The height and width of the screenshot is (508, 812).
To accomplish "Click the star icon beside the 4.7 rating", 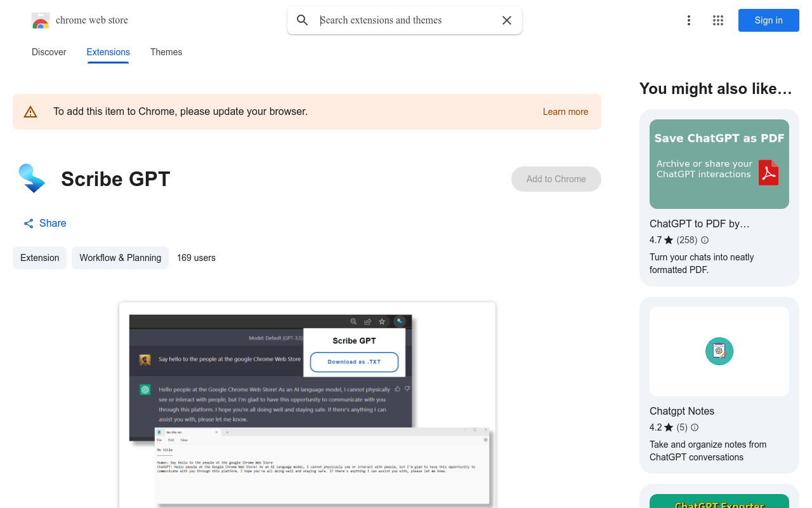I will click(669, 240).
